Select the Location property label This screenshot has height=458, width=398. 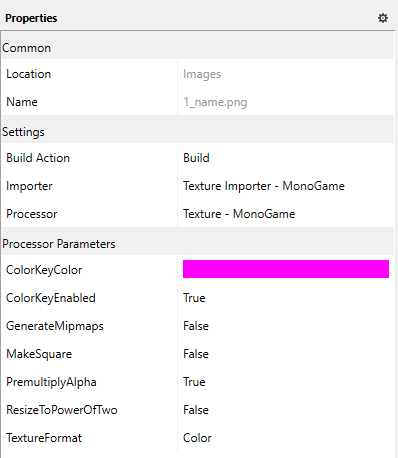pyautogui.click(x=29, y=74)
